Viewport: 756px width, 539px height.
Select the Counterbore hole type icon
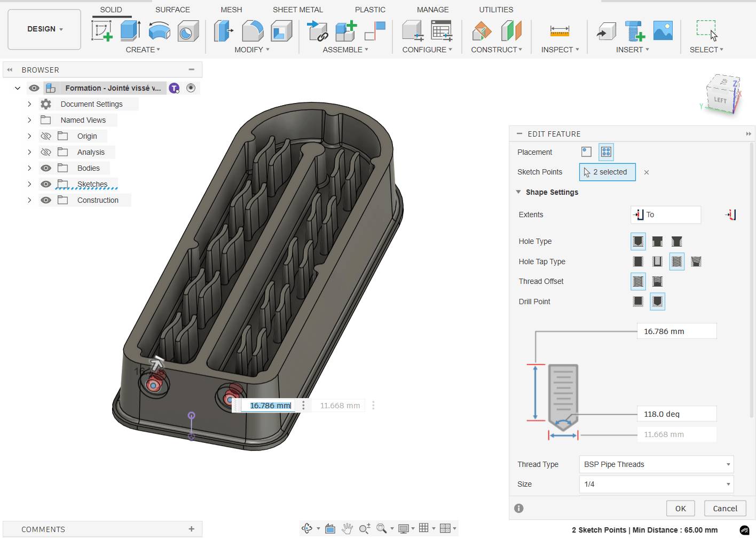click(657, 242)
